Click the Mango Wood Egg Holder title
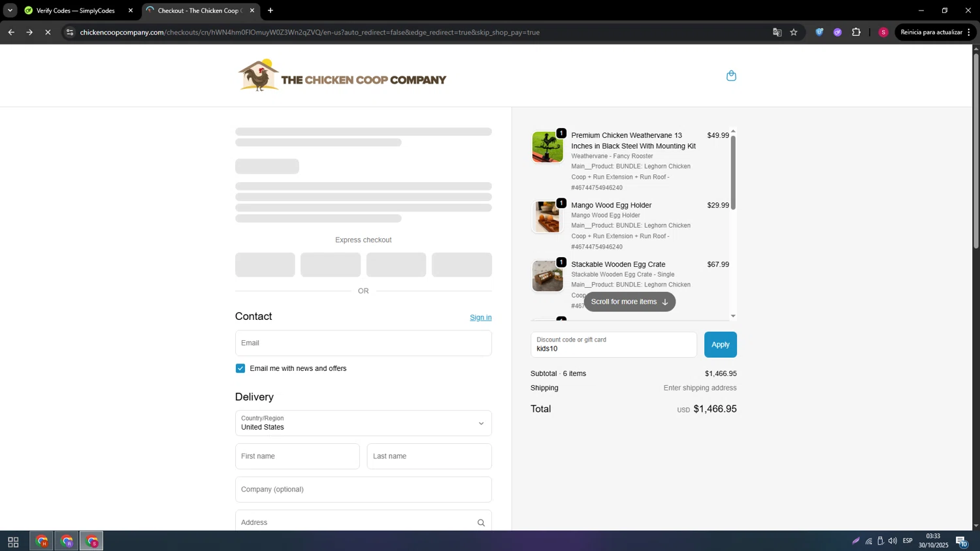 click(611, 205)
